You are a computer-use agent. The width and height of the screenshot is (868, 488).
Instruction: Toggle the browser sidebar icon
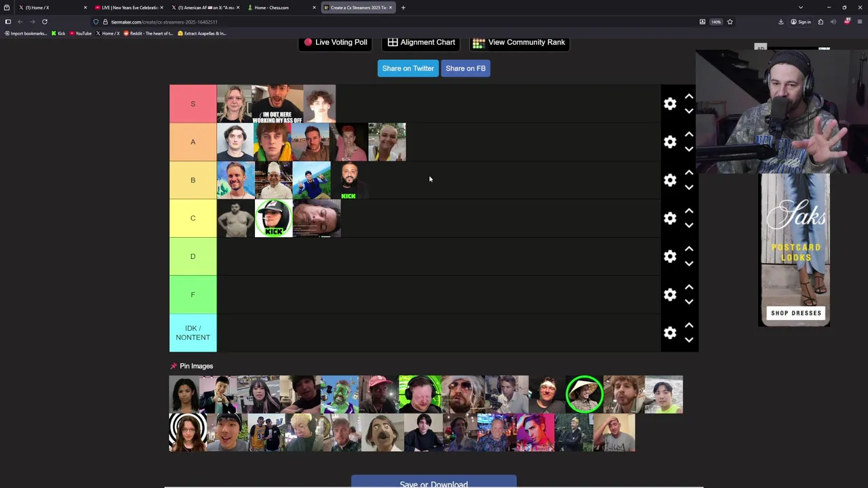pos(8,22)
